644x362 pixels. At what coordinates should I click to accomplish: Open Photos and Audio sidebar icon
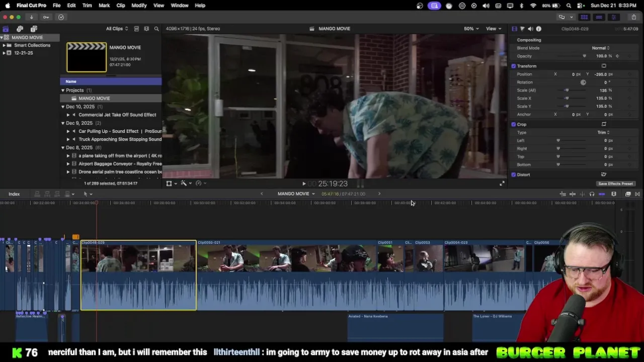point(20,29)
